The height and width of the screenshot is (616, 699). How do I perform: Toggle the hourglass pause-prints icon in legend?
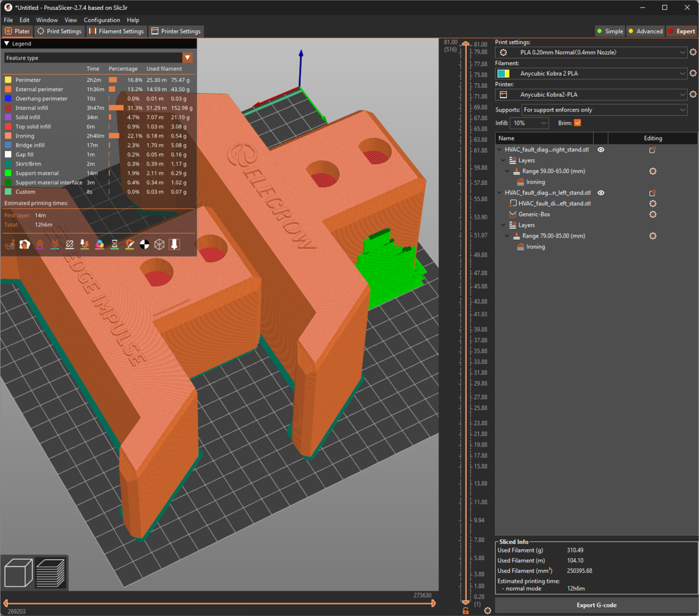(115, 245)
